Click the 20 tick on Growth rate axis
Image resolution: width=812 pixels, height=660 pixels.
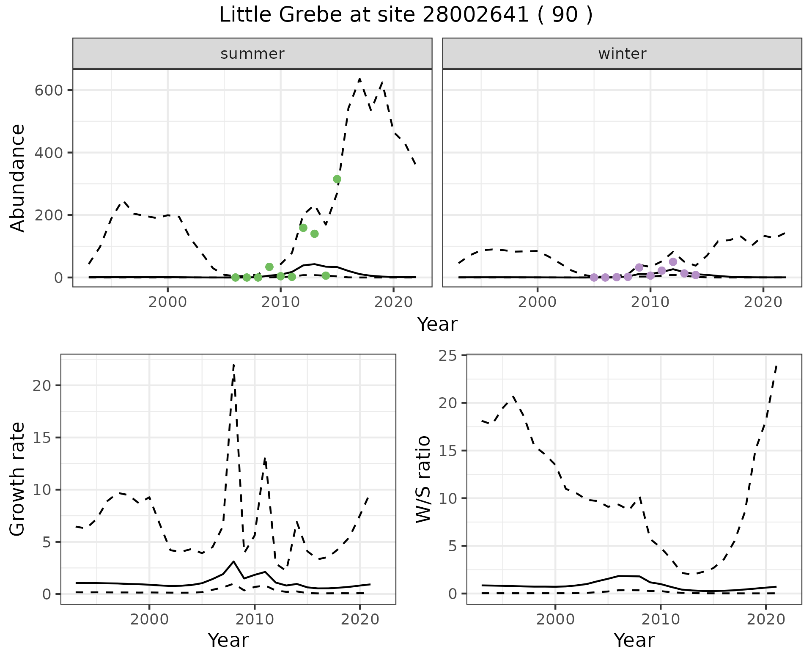[42, 385]
